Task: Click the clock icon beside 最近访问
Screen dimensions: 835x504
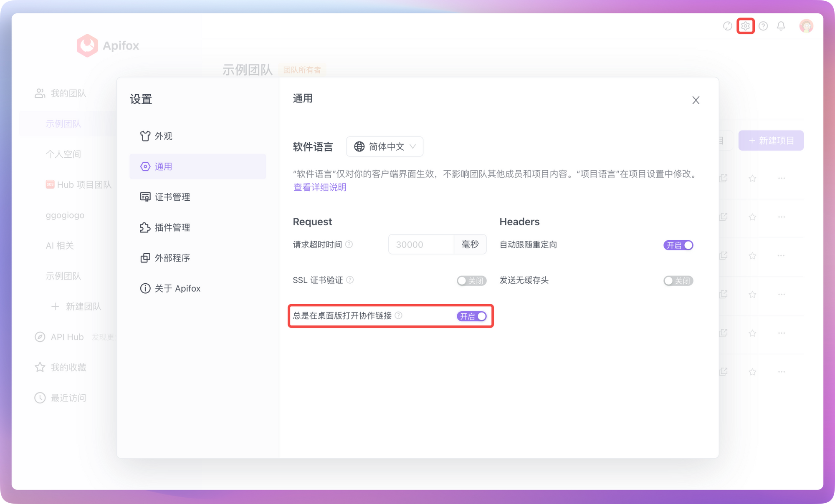Action: tap(40, 398)
